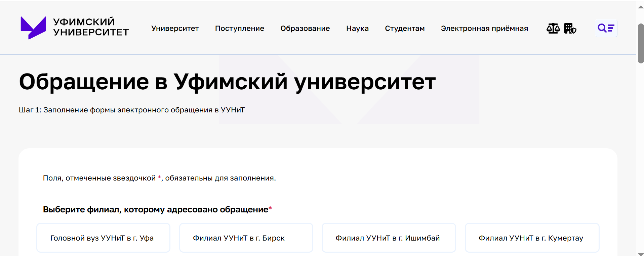Expand the Университет navigation menu
The image size is (644, 256).
[x=175, y=29]
